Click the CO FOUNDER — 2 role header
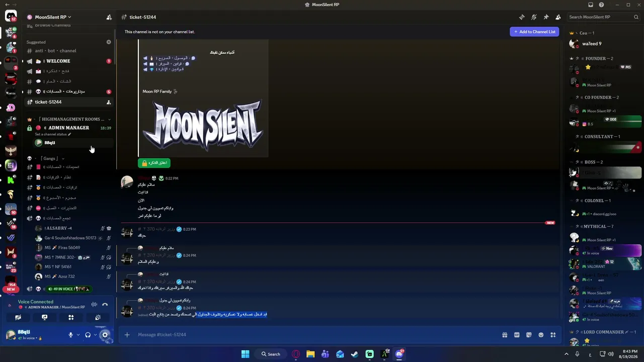 point(601,98)
